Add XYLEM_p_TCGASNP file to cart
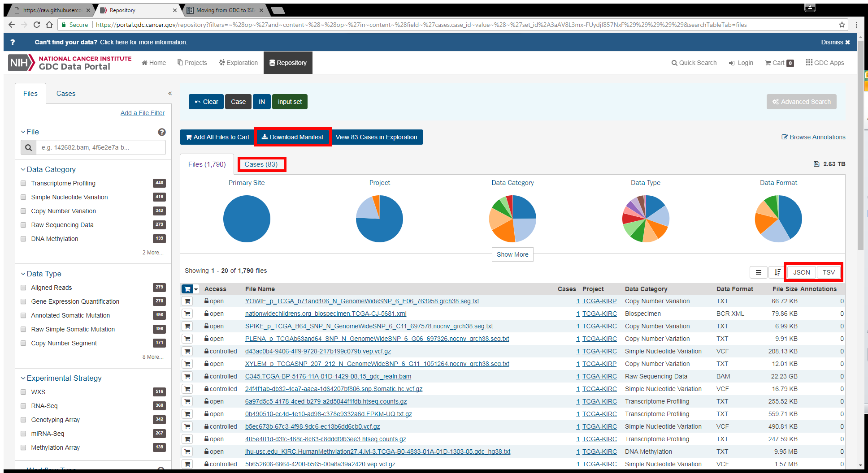 (x=187, y=364)
